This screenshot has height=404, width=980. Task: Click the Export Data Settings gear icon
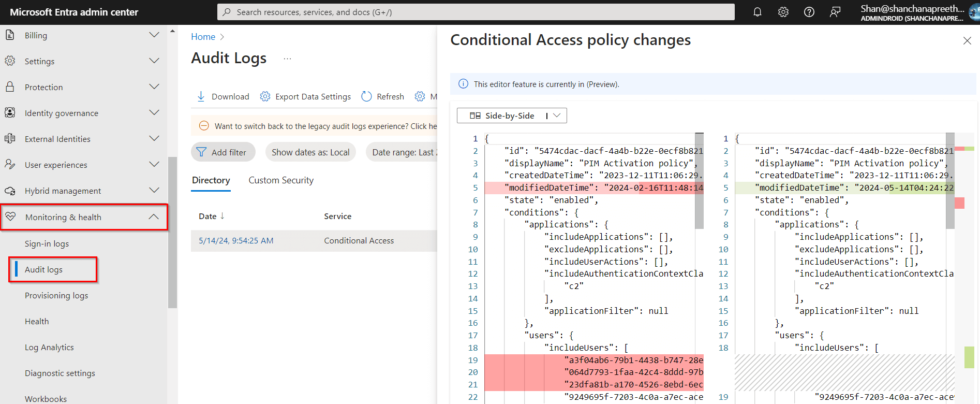pyautogui.click(x=265, y=96)
